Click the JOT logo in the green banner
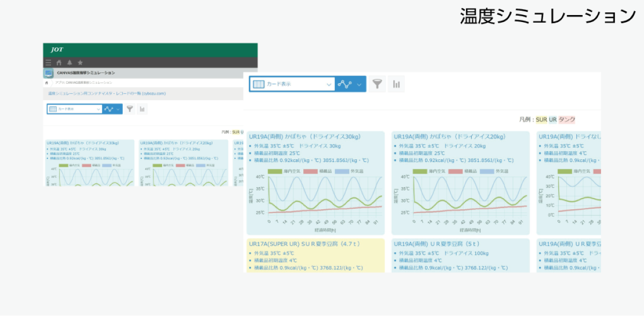Screen dimensions: 644x316 [57, 49]
